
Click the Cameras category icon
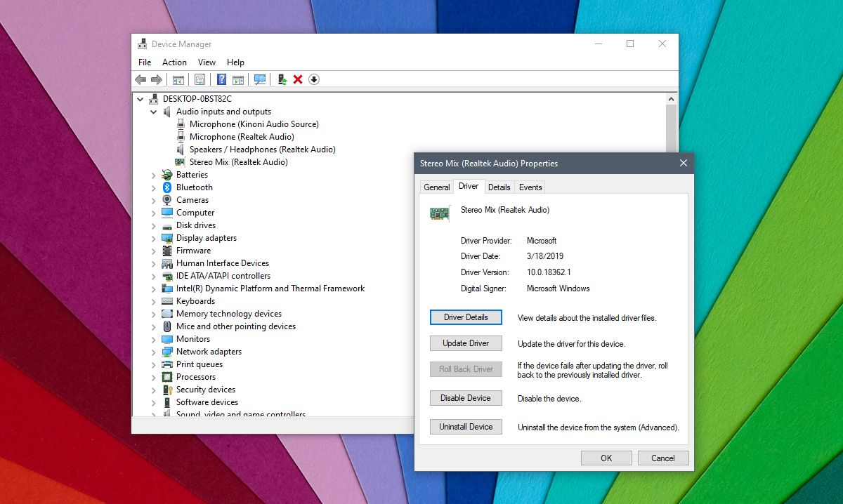click(x=167, y=200)
